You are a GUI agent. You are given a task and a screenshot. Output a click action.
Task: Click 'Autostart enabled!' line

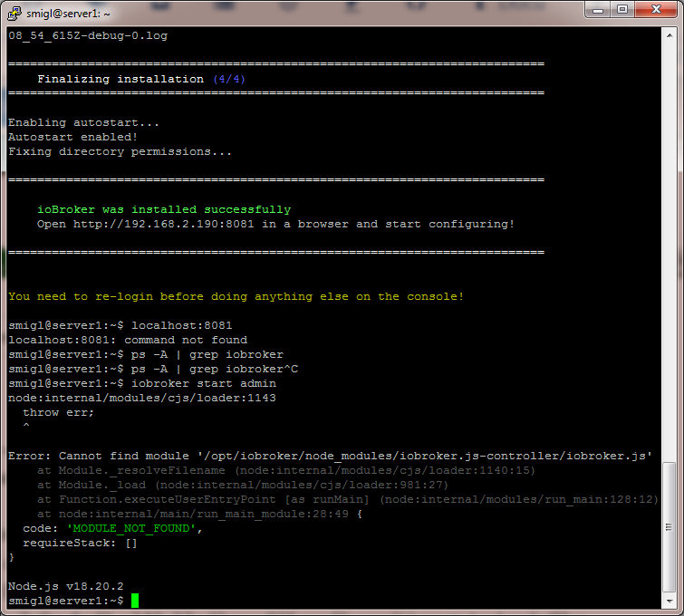coord(72,137)
